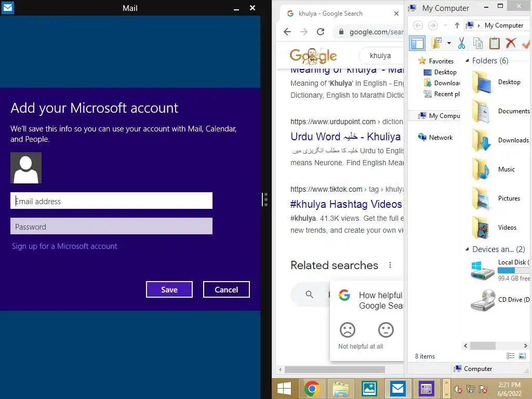Click the khulya search box on Google
The width and height of the screenshot is (532, 399).
(381, 56)
